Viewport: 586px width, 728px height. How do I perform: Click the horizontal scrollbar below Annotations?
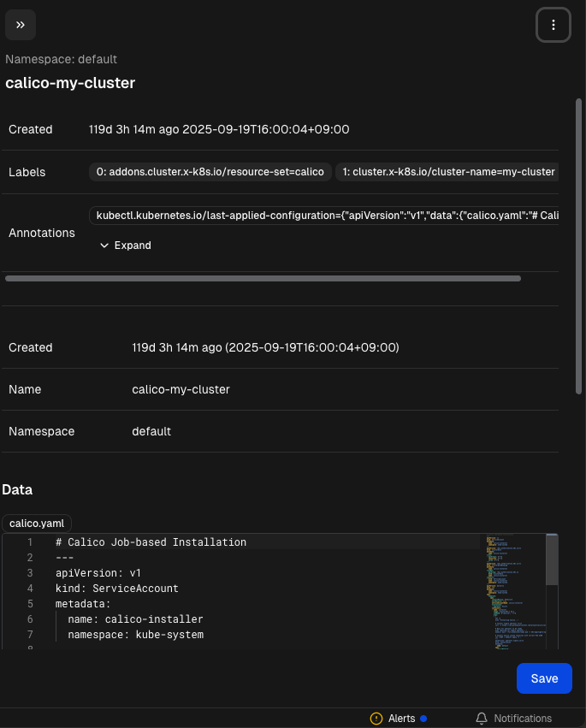[x=263, y=278]
